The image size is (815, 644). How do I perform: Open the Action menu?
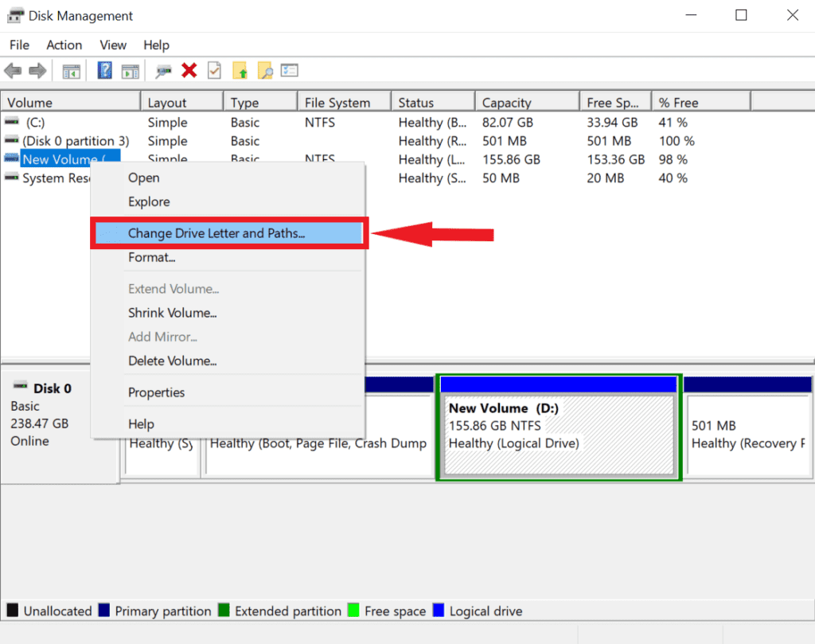pos(64,45)
